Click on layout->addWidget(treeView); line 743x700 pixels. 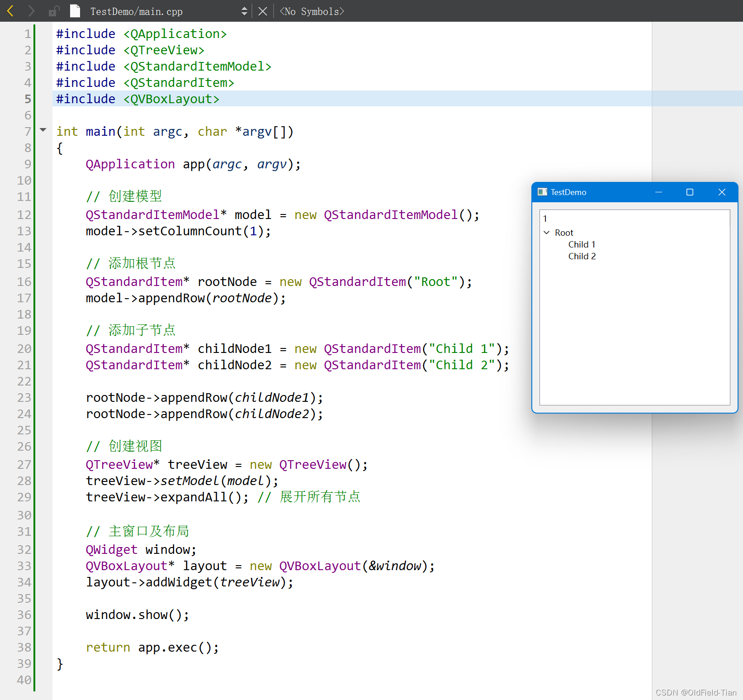pos(190,582)
